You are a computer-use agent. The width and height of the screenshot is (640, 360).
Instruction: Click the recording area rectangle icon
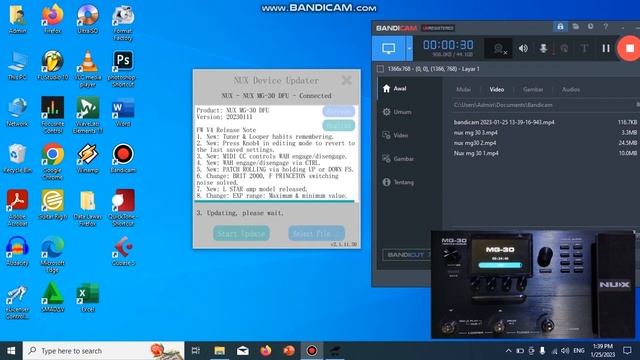(380, 69)
